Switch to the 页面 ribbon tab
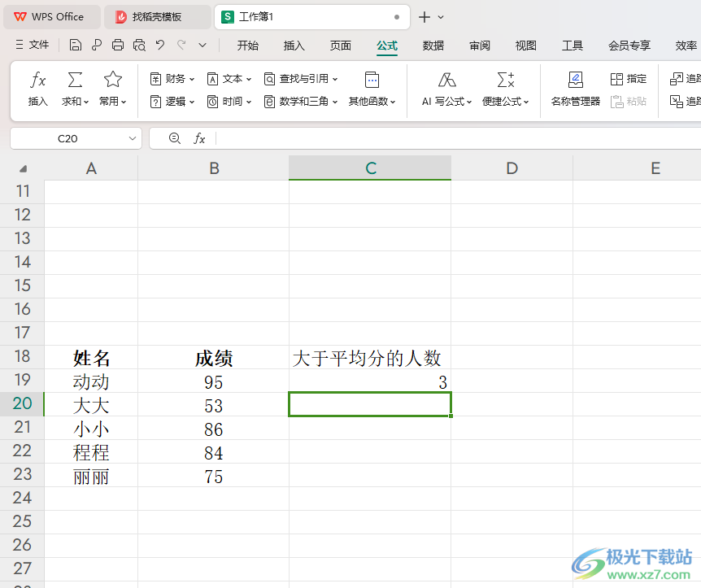701x588 pixels. pos(340,46)
